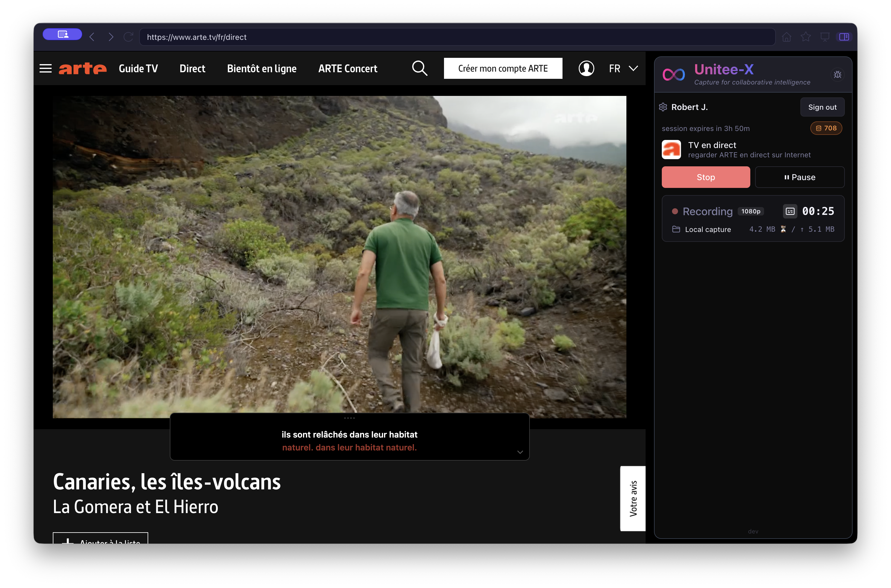
Task: Toggle the sidebar panel icon in browser toolbar
Action: [844, 37]
